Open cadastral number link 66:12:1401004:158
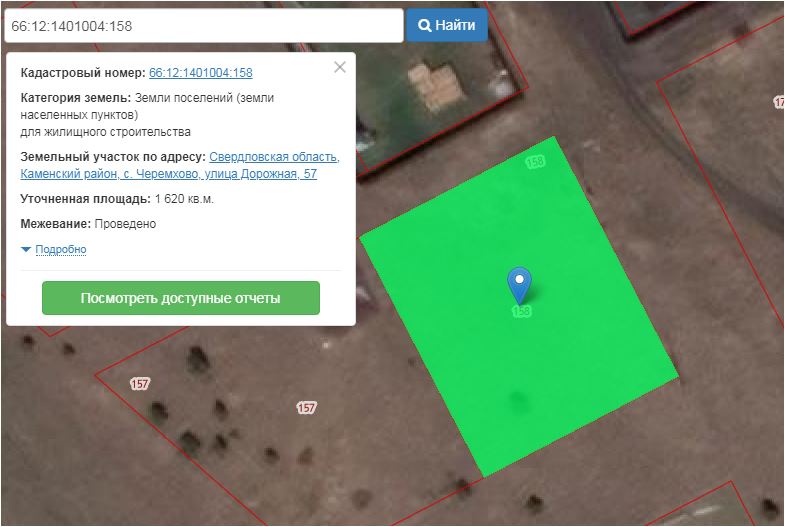Screen dimensions: 785x527 pos(201,73)
